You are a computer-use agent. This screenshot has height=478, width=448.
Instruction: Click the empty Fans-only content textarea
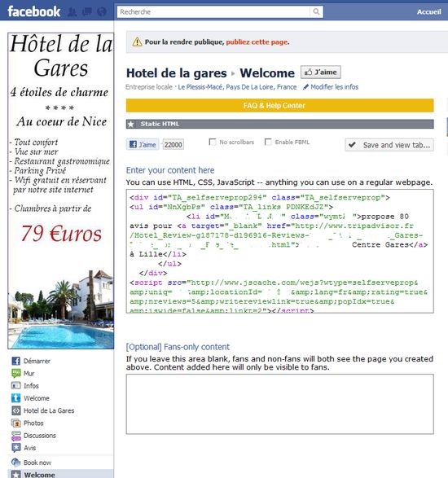(x=279, y=404)
